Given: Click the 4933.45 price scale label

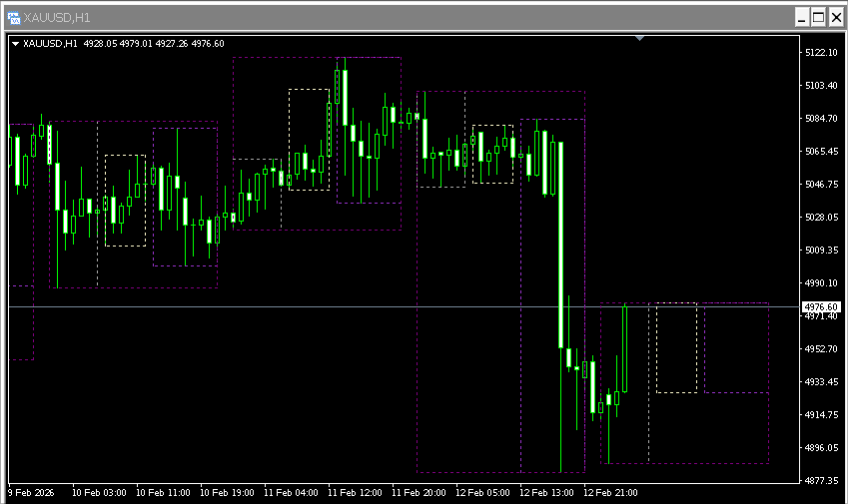Looking at the screenshot, I should [x=821, y=382].
